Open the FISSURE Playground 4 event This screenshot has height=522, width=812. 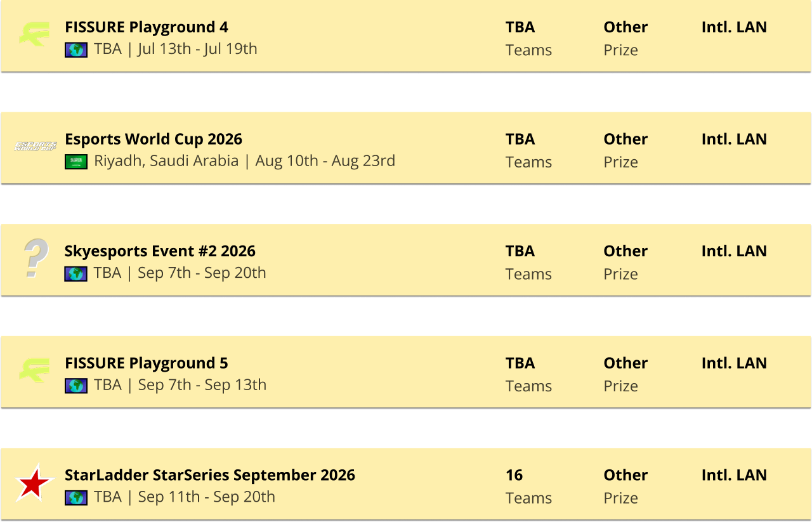(x=147, y=27)
